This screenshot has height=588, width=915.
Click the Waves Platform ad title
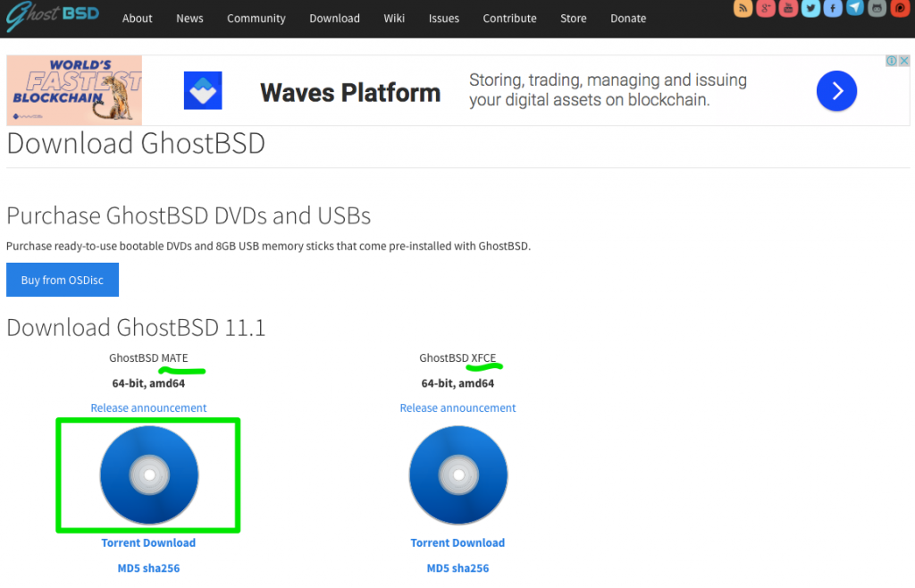click(350, 92)
